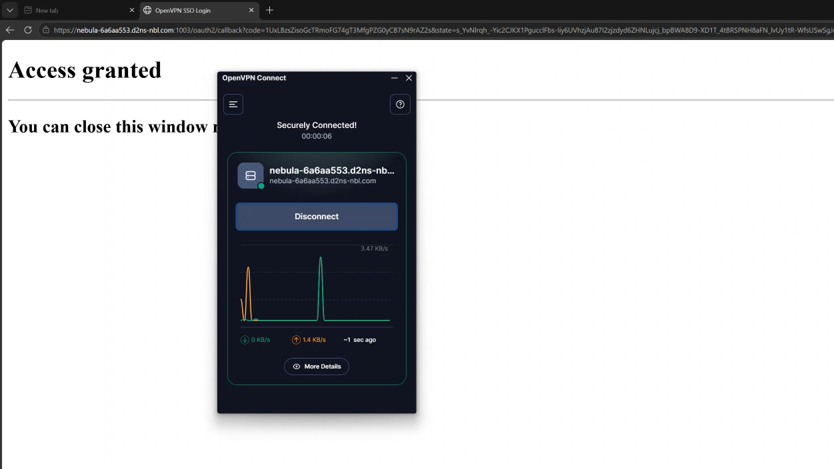Open More Details for the connection

coord(316,366)
